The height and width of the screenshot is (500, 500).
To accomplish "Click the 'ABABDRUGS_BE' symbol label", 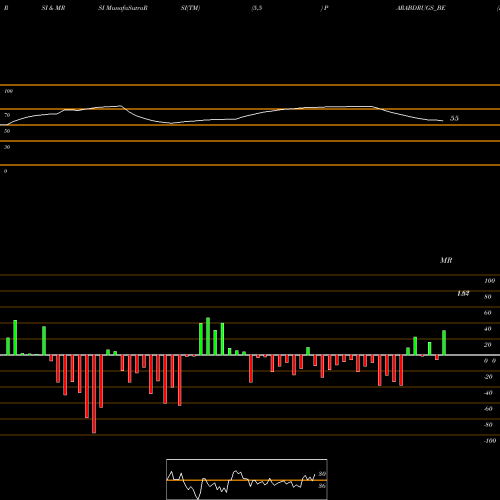I will pyautogui.click(x=421, y=8).
